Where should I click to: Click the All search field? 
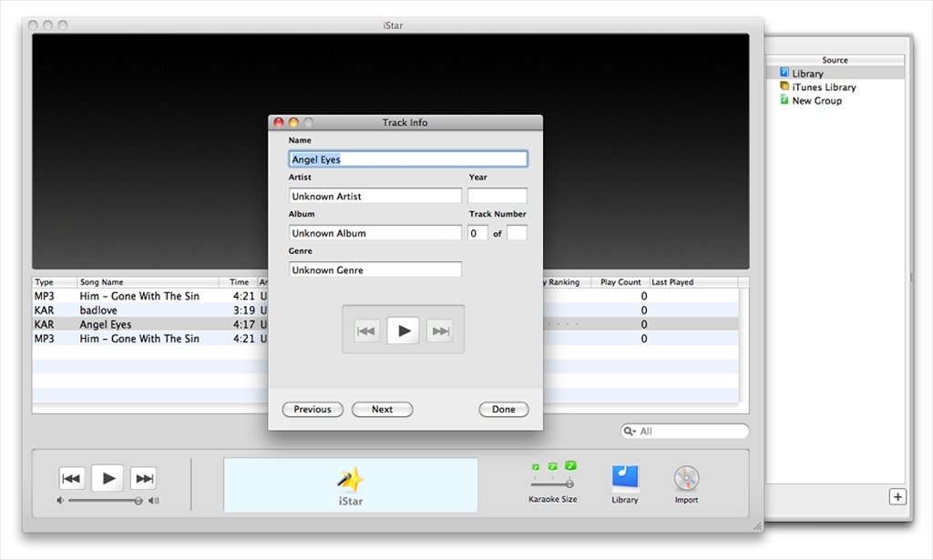[684, 431]
